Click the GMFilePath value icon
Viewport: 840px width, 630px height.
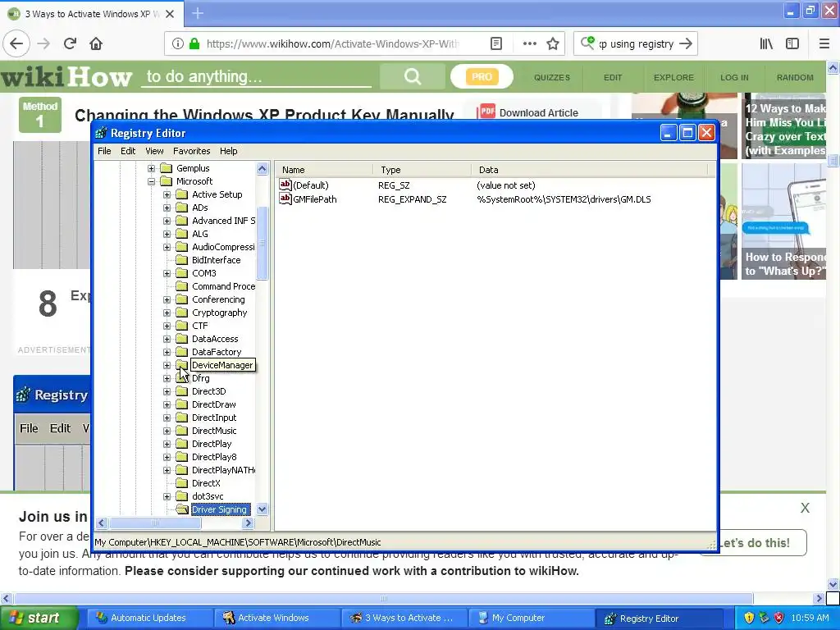coord(285,199)
